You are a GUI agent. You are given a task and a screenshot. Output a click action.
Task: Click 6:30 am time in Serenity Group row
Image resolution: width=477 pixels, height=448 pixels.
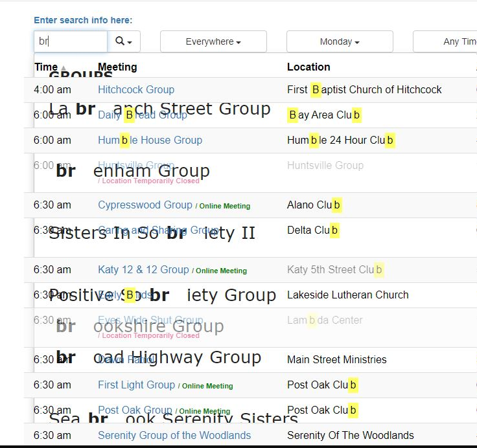point(52,435)
